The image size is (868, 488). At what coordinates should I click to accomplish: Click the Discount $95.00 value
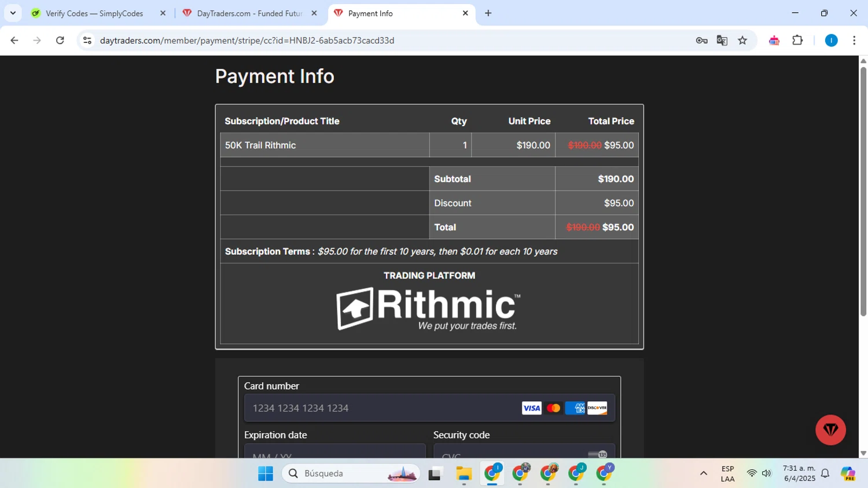(x=619, y=203)
